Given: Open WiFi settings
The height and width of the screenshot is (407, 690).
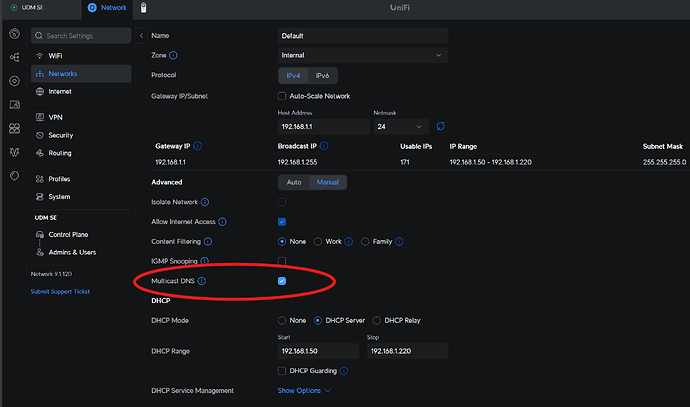Looking at the screenshot, I should [81, 56].
